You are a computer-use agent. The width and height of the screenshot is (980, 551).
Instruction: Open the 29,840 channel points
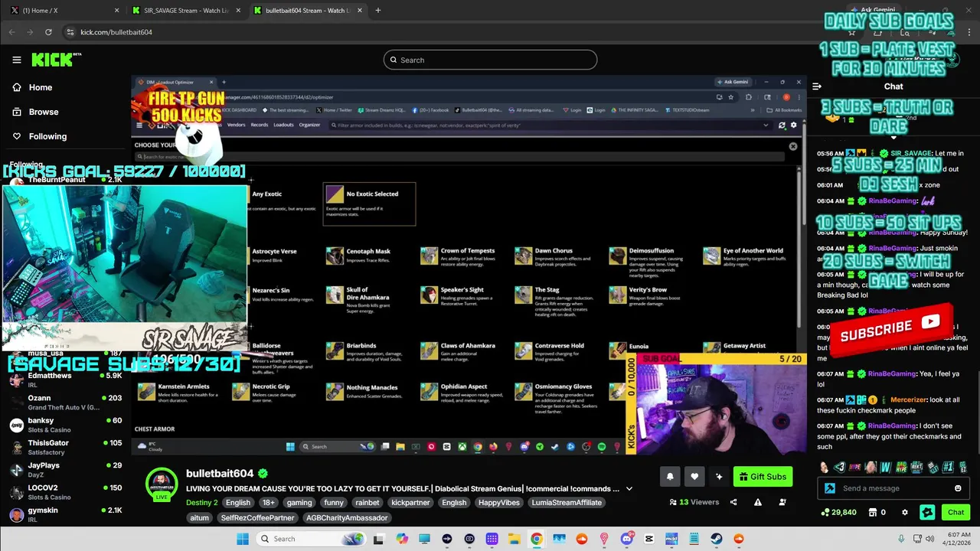[x=838, y=512]
